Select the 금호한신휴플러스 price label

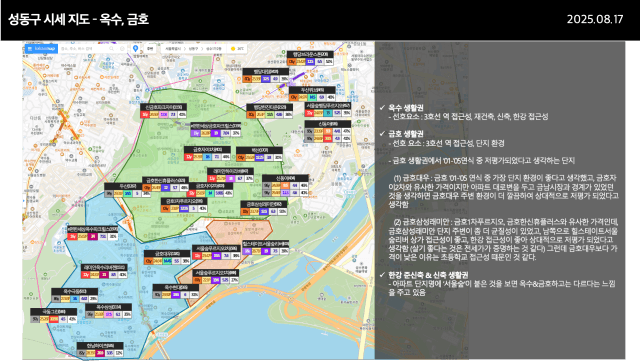(165, 184)
